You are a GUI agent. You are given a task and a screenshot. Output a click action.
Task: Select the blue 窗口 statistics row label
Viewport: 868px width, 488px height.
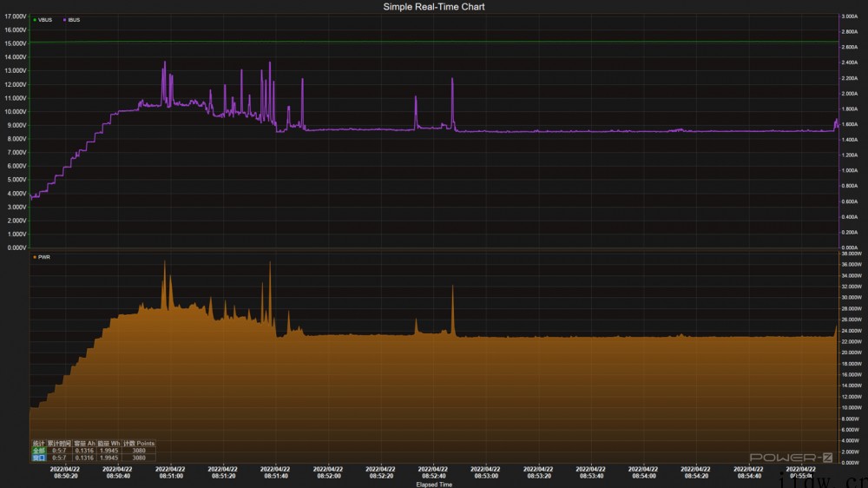click(x=38, y=458)
